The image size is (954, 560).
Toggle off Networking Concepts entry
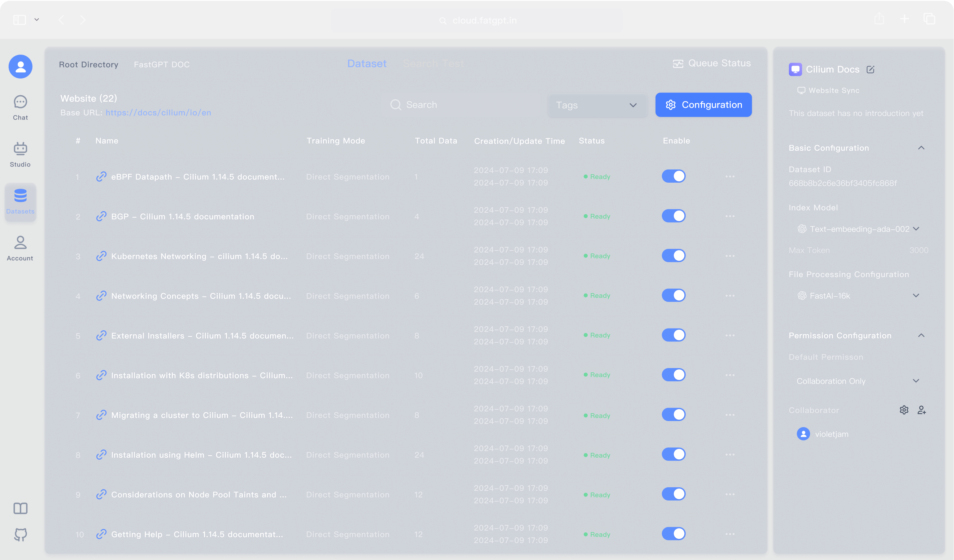tap(673, 296)
